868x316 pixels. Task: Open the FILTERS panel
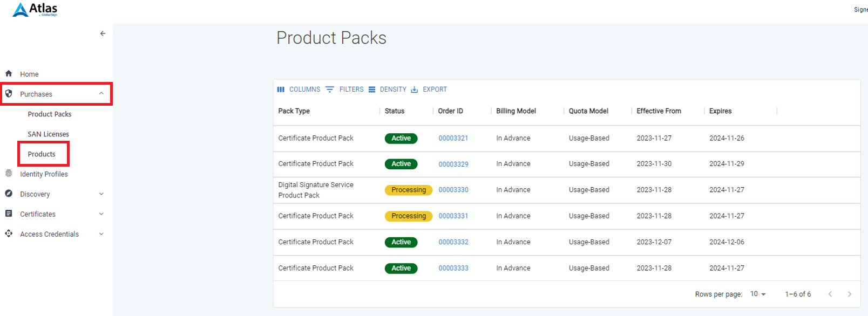click(x=345, y=90)
